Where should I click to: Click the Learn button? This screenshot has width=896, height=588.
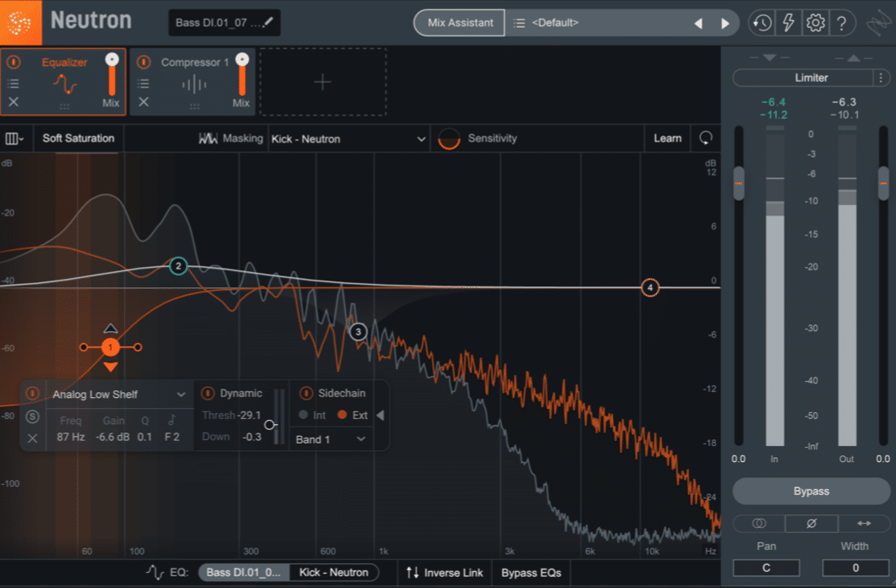(x=668, y=139)
